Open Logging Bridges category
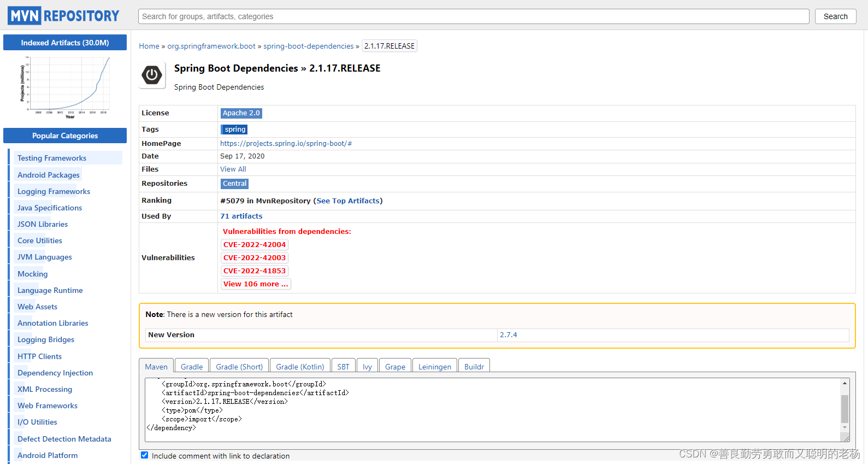This screenshot has width=868, height=464. click(x=46, y=339)
